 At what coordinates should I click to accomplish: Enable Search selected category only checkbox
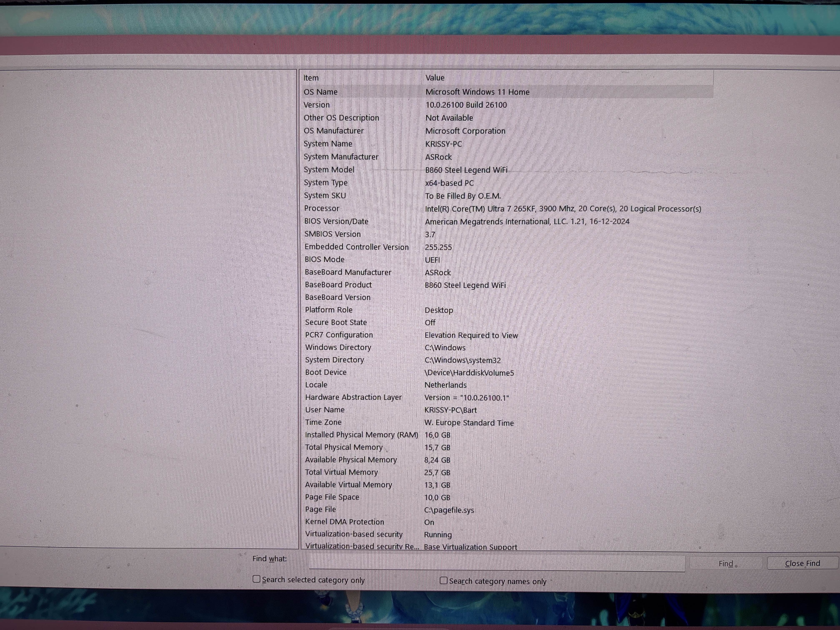click(x=257, y=579)
